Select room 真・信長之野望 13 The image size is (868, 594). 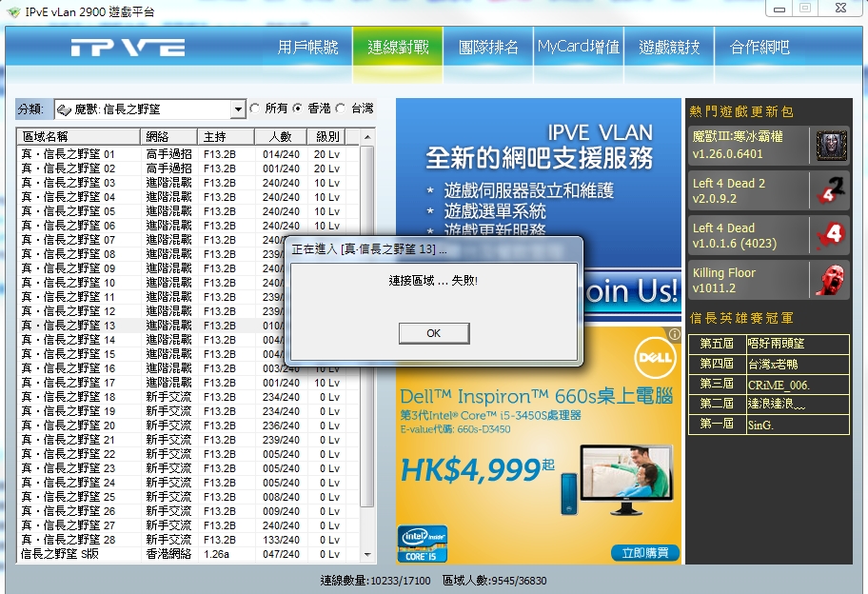tap(150, 326)
